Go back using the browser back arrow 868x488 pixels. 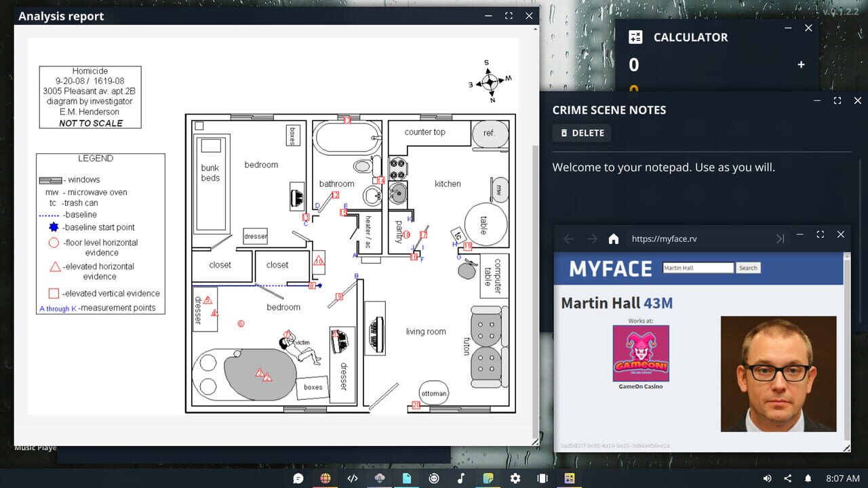click(x=568, y=239)
